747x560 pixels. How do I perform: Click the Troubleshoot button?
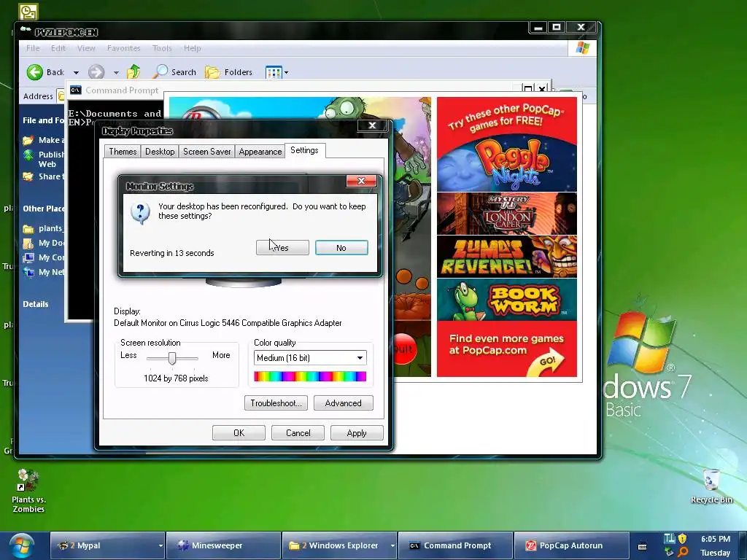point(276,402)
